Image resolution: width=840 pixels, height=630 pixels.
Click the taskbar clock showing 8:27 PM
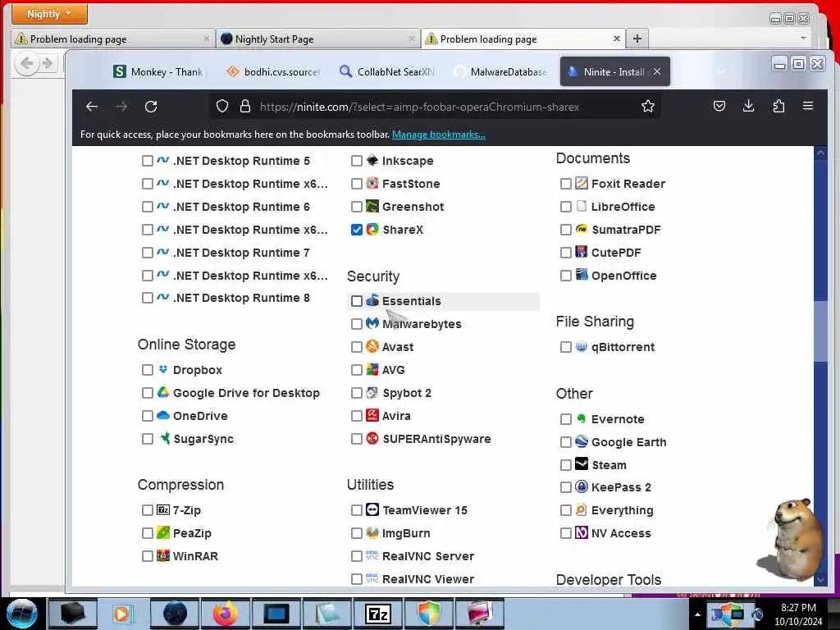pyautogui.click(x=798, y=614)
